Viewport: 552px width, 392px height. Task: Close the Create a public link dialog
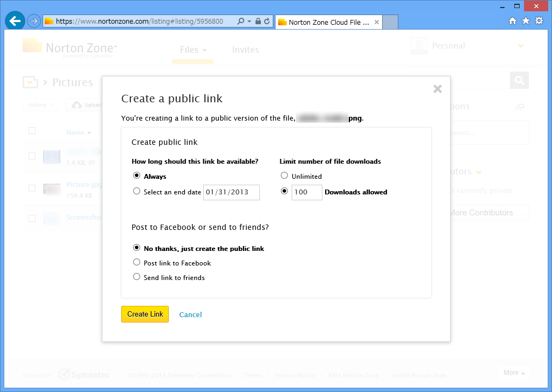click(438, 89)
